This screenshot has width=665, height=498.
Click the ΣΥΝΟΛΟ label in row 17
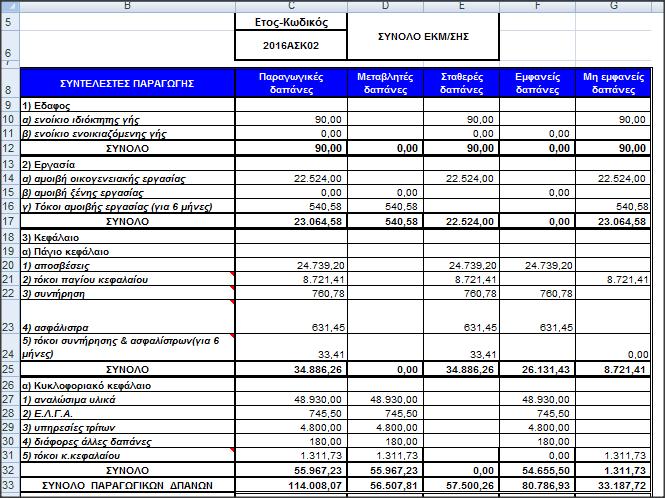(127, 221)
